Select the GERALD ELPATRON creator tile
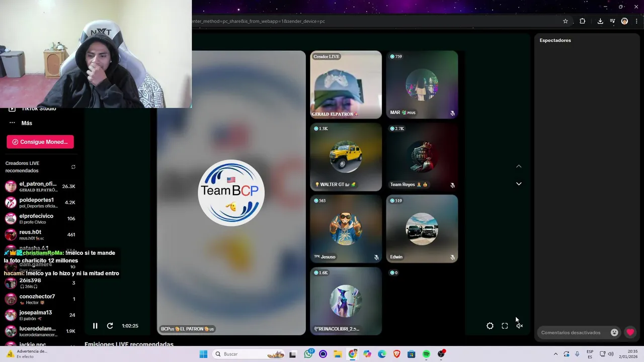644x362 pixels. point(346,85)
